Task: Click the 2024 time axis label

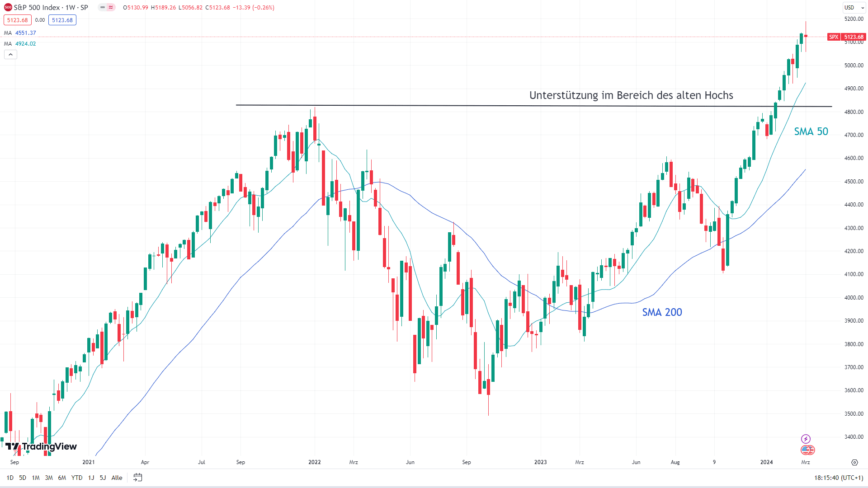Action: tap(766, 462)
